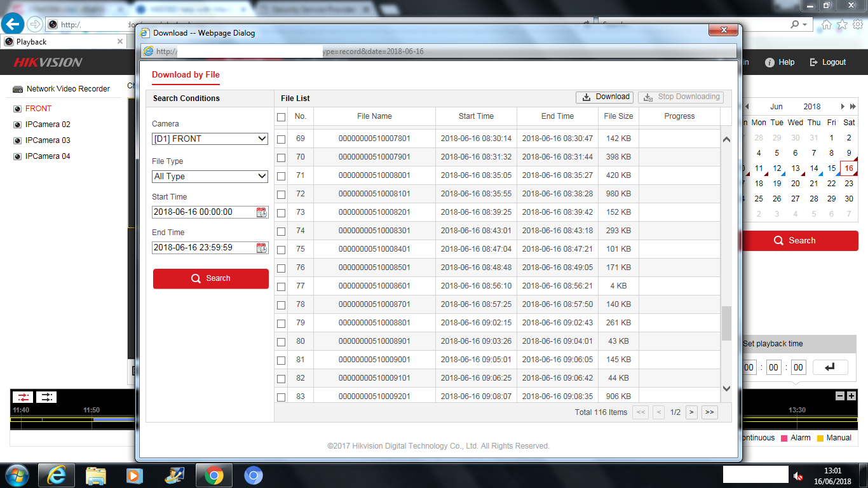Screen dimensions: 868x488
Task: Switch to the Download by File tab
Action: pos(186,75)
